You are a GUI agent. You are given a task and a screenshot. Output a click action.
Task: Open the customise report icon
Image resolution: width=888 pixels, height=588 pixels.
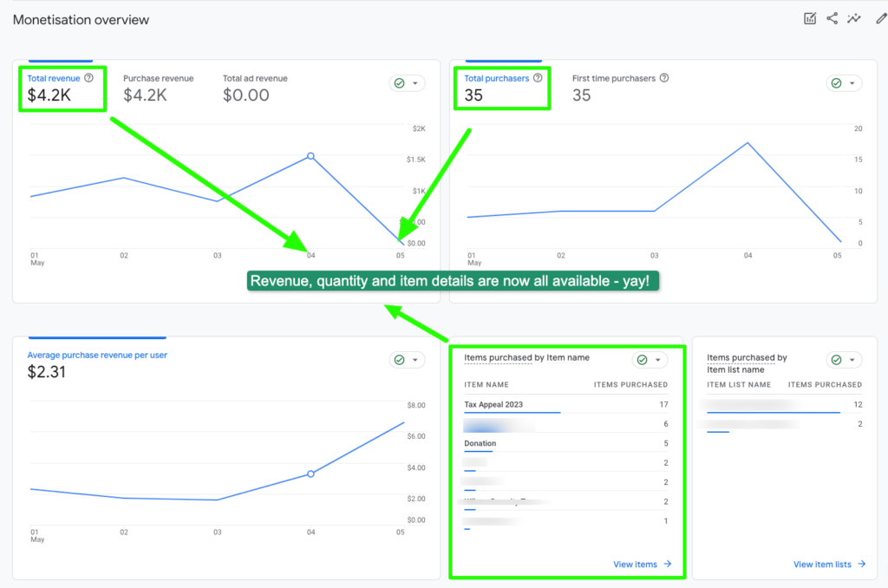click(811, 17)
